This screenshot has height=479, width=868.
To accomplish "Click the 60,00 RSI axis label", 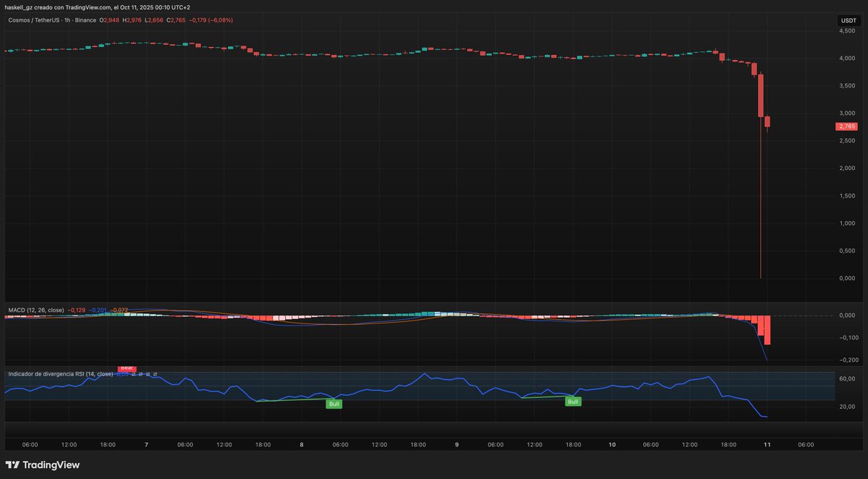I will [x=847, y=378].
